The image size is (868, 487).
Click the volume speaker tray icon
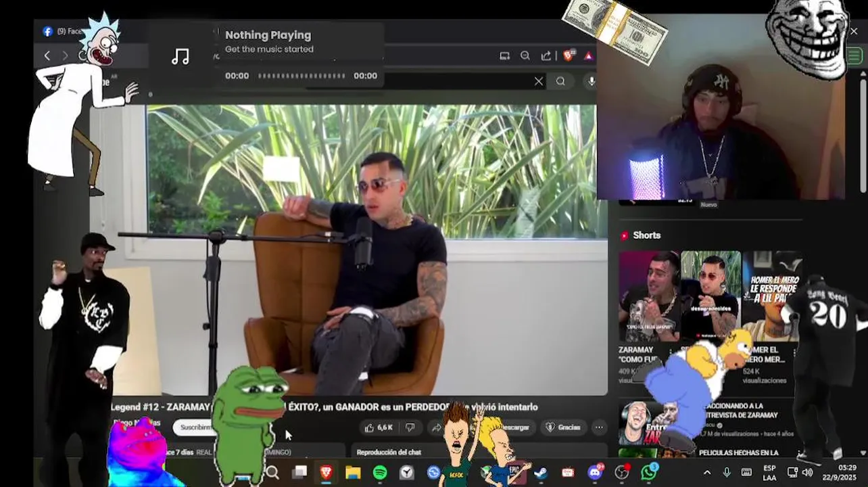coord(807,472)
